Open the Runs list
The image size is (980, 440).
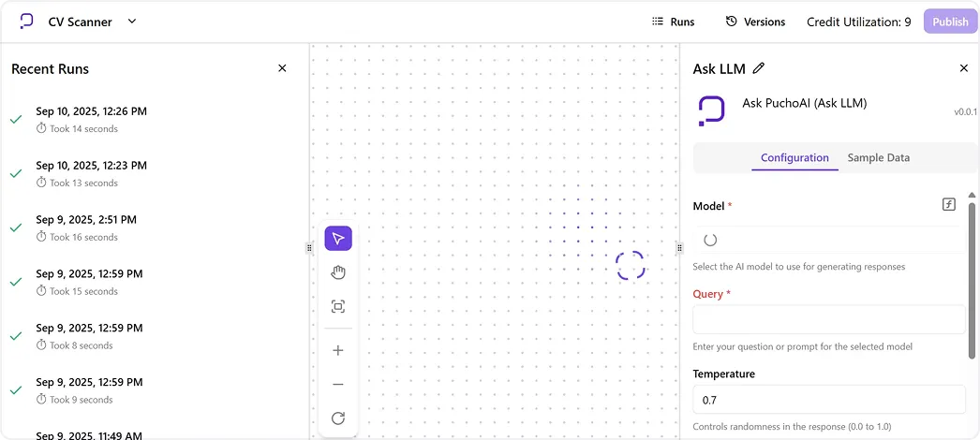[x=673, y=22]
